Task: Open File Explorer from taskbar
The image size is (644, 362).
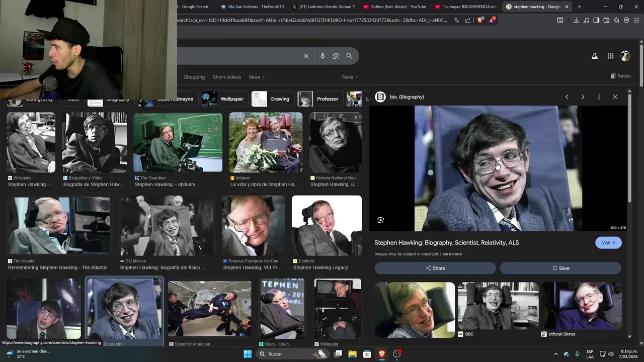Action: [352, 354]
